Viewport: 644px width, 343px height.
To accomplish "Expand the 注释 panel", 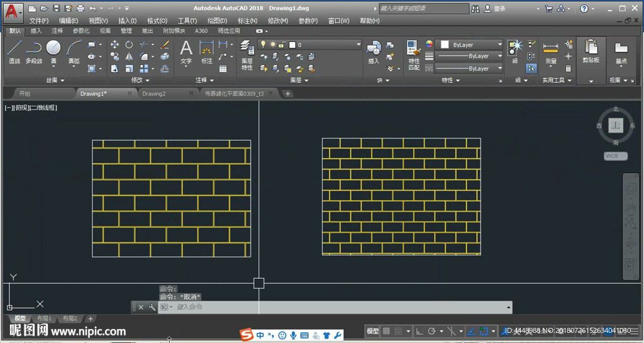I will pos(204,80).
